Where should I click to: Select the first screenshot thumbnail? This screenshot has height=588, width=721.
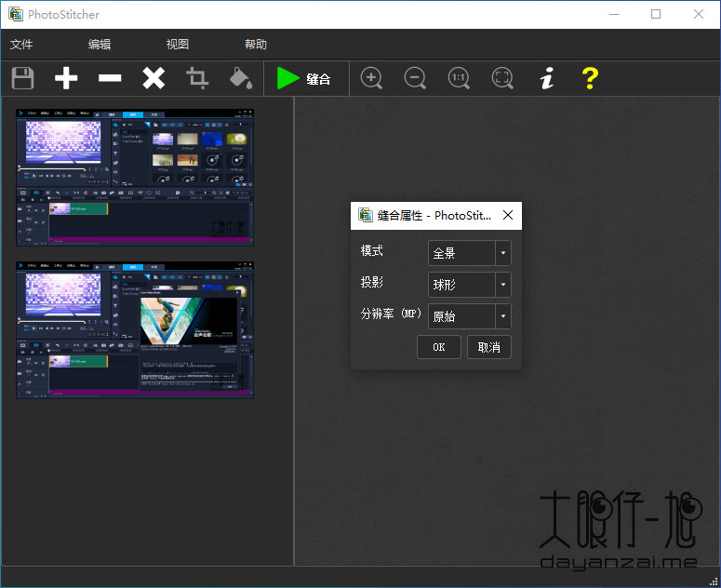click(x=135, y=178)
